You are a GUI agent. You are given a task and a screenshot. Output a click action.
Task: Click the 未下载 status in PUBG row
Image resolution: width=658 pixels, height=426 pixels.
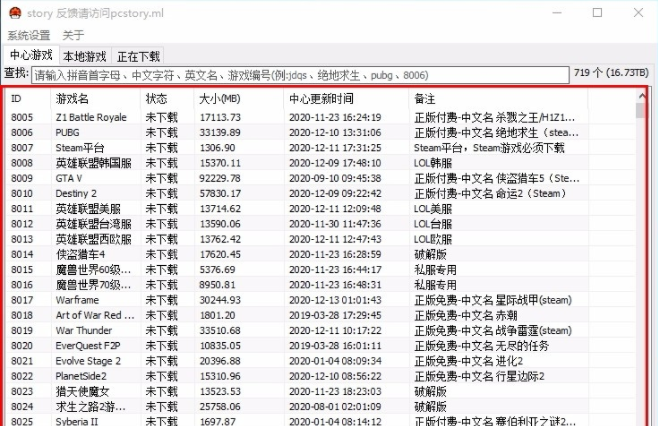click(162, 132)
